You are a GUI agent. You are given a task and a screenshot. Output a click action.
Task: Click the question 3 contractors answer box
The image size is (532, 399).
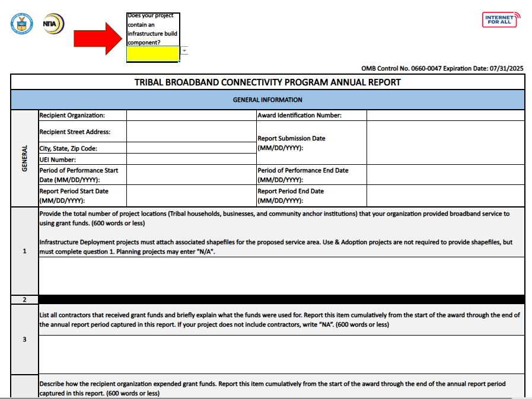281,355
